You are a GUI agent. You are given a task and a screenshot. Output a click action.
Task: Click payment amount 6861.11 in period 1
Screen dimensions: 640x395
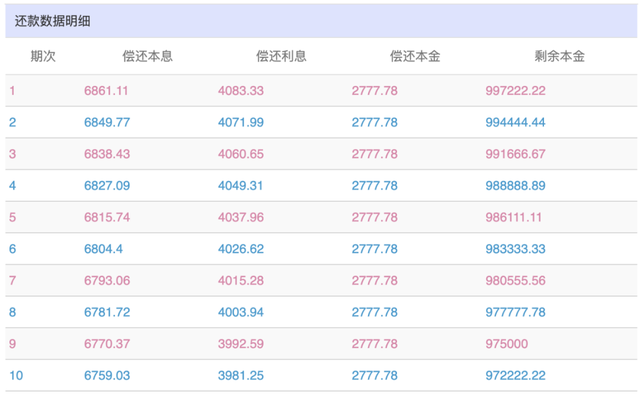[106, 91]
